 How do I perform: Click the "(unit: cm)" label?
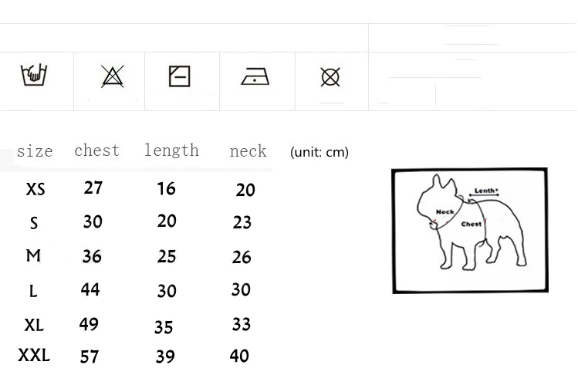319,152
